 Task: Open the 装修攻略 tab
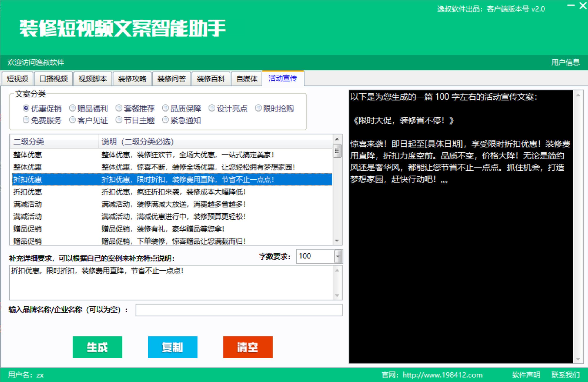point(132,79)
